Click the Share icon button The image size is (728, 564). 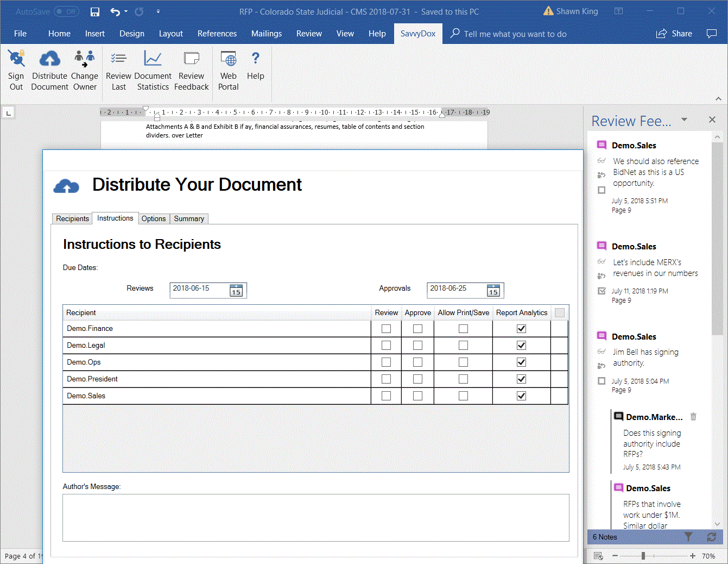tap(674, 34)
